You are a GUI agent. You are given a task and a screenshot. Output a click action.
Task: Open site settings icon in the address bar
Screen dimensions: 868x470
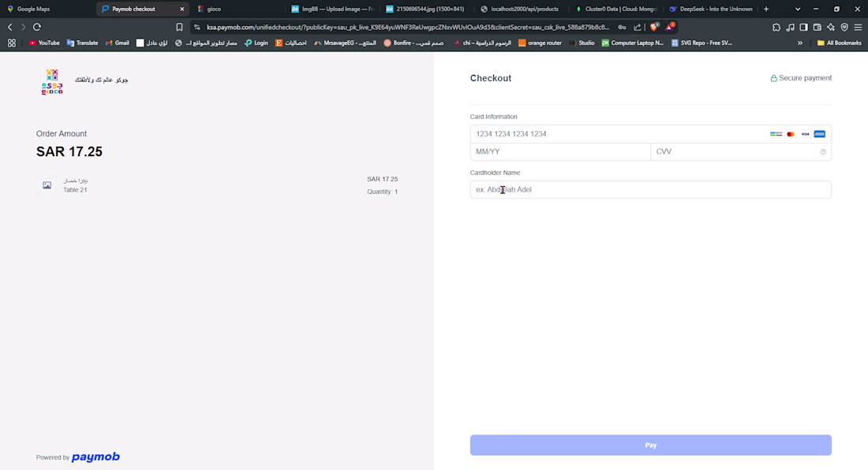[x=197, y=27]
